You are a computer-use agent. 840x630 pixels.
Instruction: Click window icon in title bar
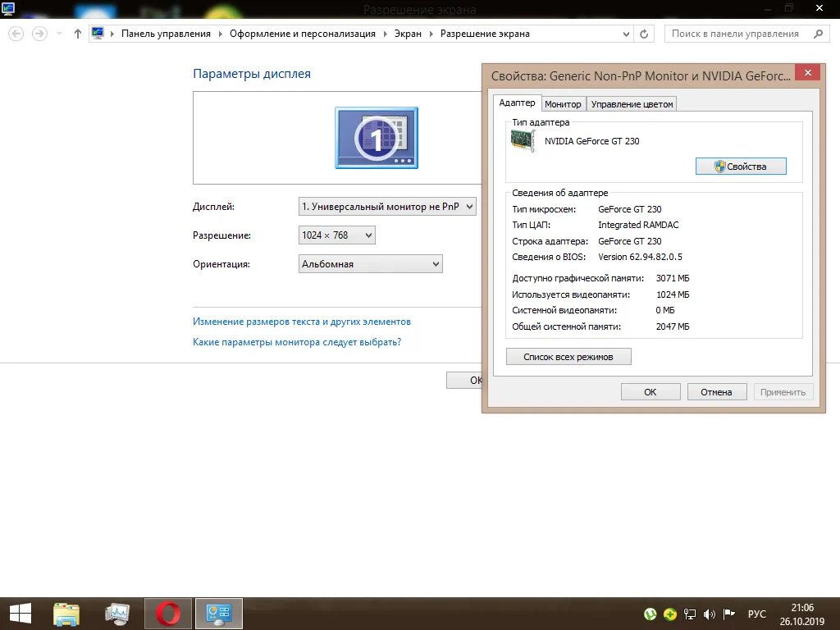tap(8, 8)
